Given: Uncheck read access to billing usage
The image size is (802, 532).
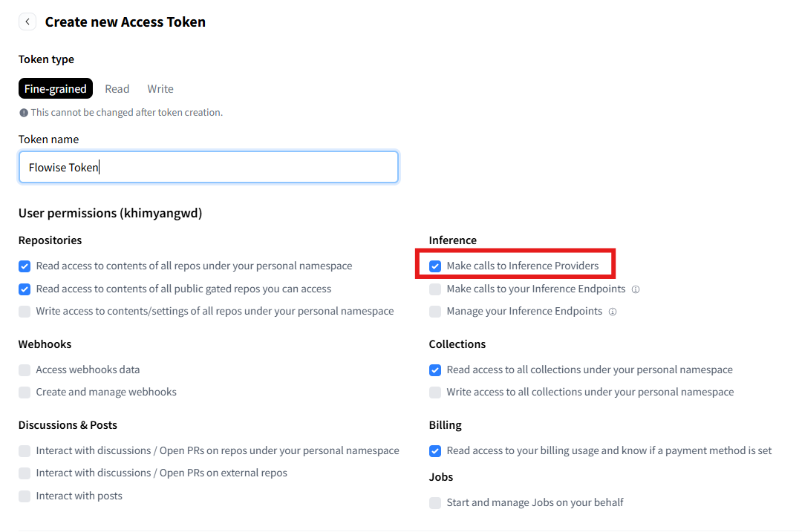Looking at the screenshot, I should (435, 450).
